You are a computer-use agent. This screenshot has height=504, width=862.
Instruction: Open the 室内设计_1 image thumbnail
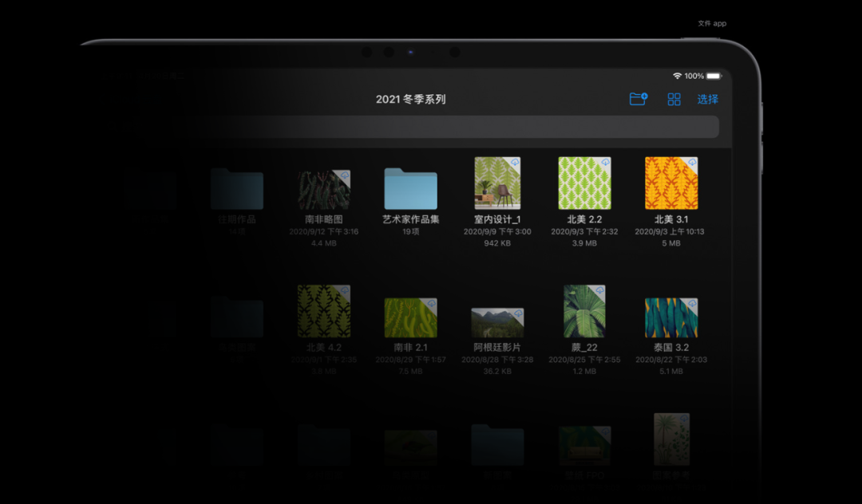497,183
